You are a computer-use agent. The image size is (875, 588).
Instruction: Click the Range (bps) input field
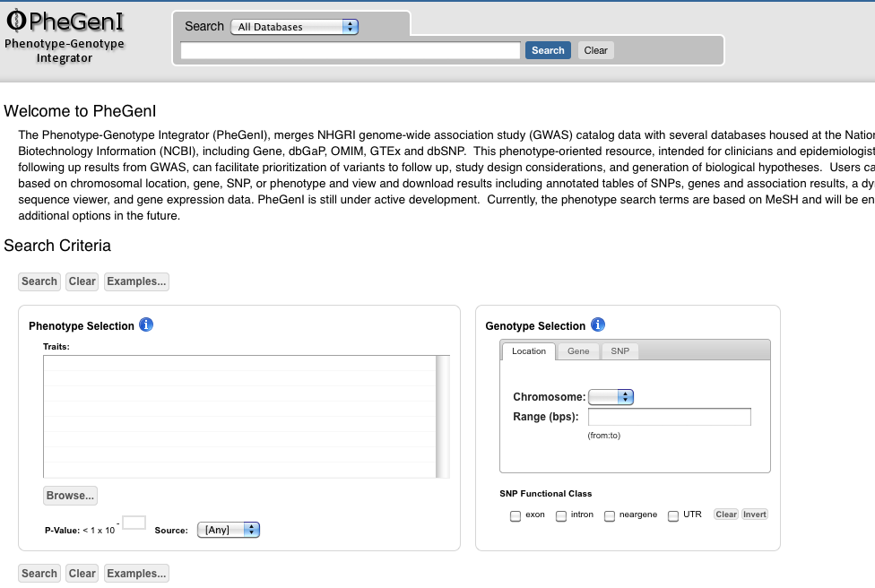tap(670, 417)
